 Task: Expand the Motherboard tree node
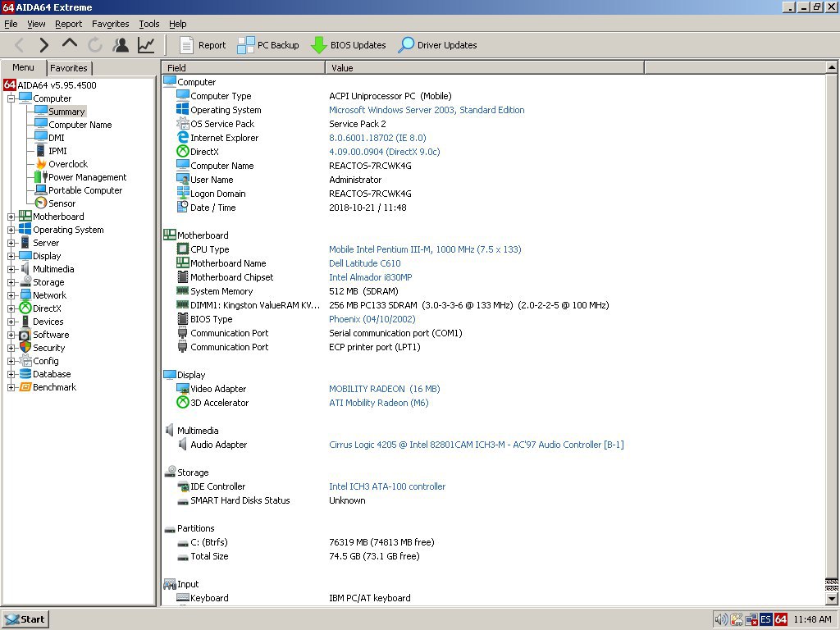[11, 217]
